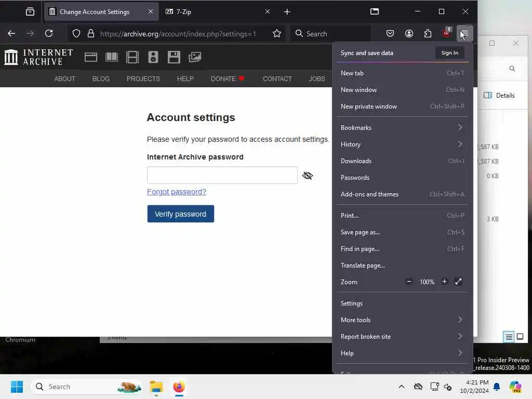Choose Translate page...
The image size is (532, 399).
403,265
